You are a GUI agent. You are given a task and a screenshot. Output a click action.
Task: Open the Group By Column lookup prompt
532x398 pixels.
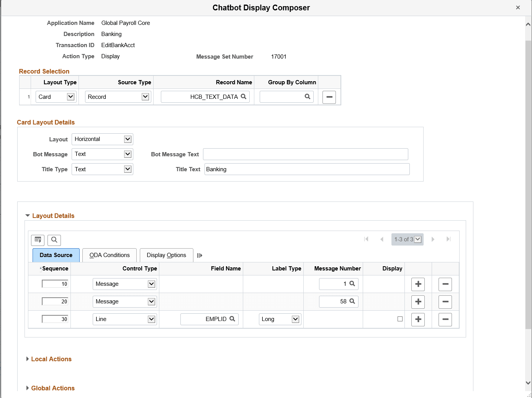[x=308, y=97]
